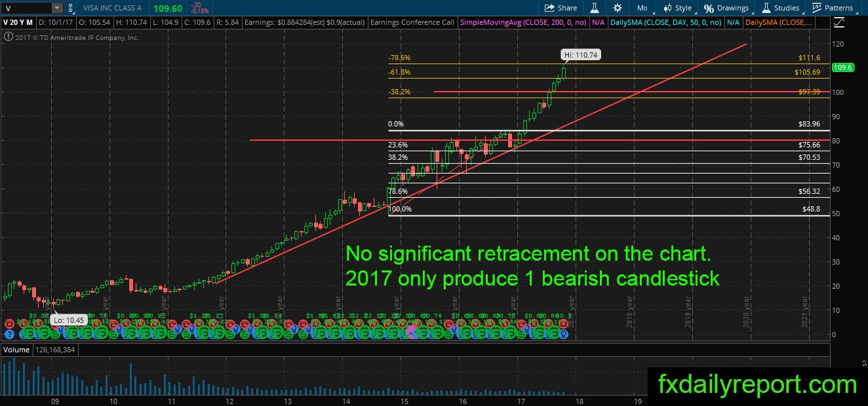Select the $56.32 Fibonacci price label
The height and width of the screenshot is (406, 868).
tap(809, 192)
